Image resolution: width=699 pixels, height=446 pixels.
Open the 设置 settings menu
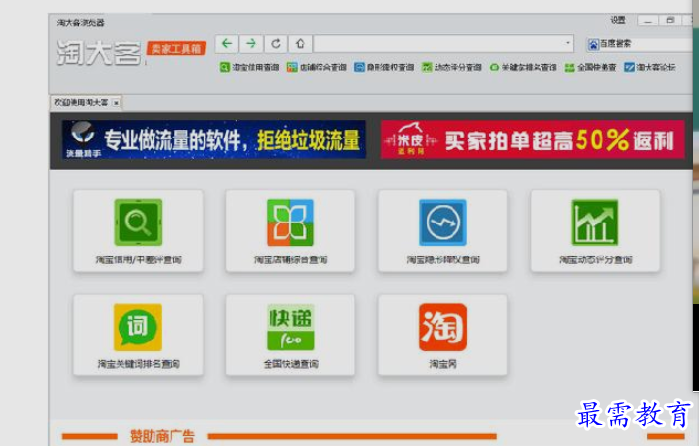618,20
